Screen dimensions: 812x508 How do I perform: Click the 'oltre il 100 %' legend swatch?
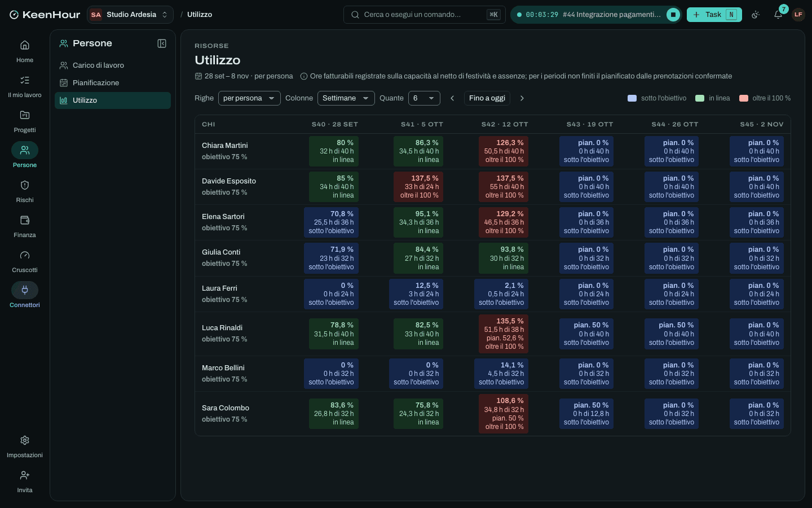(x=744, y=98)
